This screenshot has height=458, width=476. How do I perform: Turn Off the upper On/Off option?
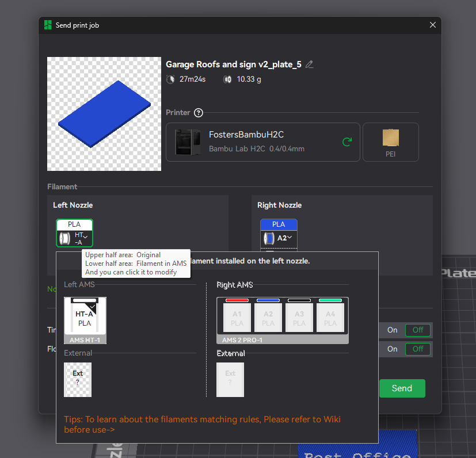click(418, 330)
